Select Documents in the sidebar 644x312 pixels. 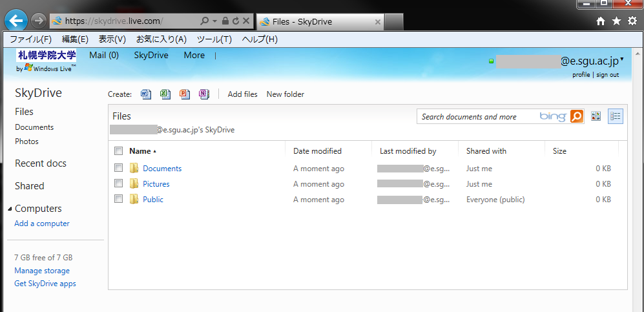(x=34, y=127)
